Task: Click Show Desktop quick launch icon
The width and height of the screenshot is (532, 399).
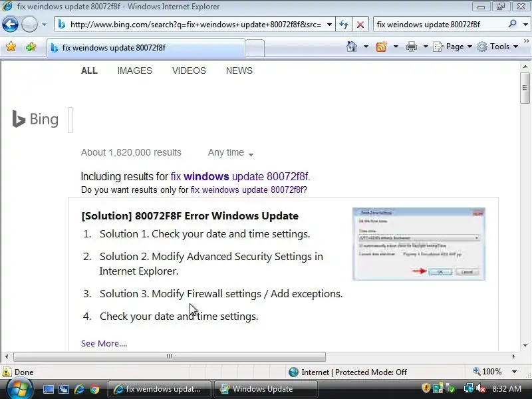Action: pos(48,389)
